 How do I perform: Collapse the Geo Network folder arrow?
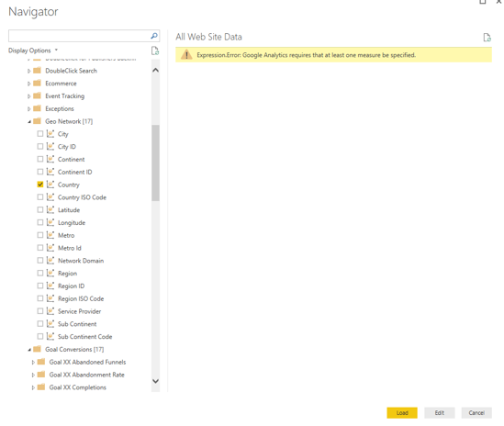pyautogui.click(x=29, y=121)
